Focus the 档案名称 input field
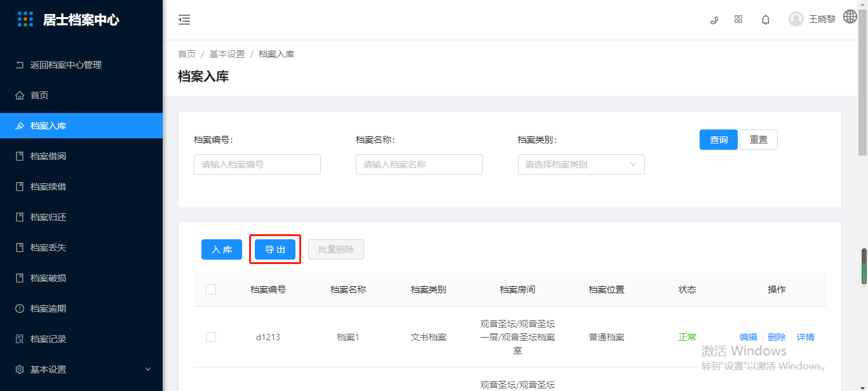The height and width of the screenshot is (391, 868). pos(419,164)
